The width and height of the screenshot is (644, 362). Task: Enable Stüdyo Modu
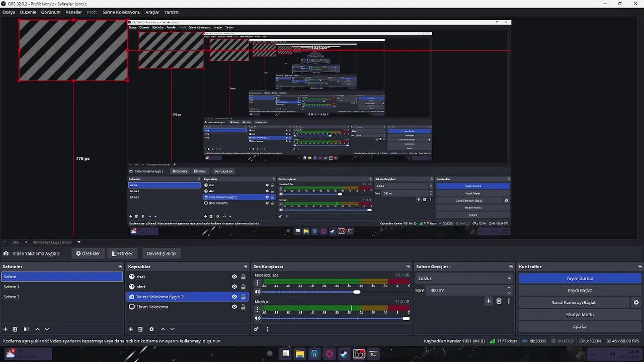580,315
